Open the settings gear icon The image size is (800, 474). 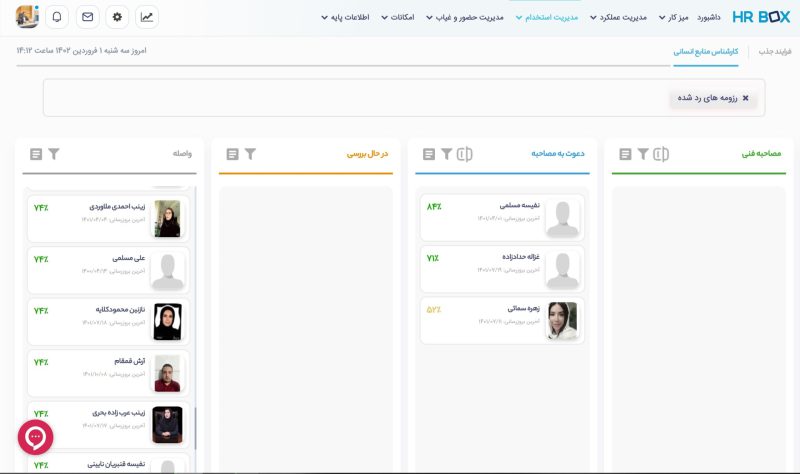click(117, 17)
